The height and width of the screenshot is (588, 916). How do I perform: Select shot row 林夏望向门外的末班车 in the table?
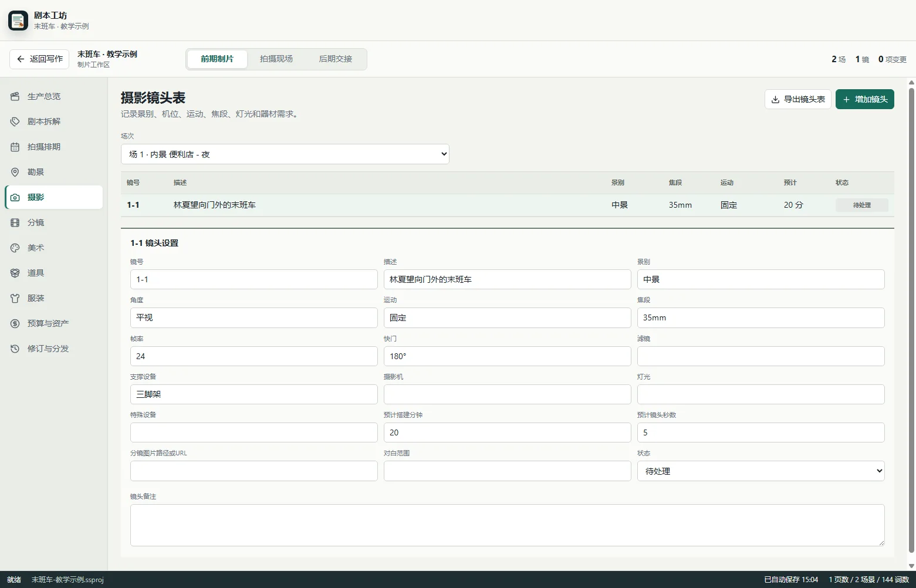click(508, 205)
